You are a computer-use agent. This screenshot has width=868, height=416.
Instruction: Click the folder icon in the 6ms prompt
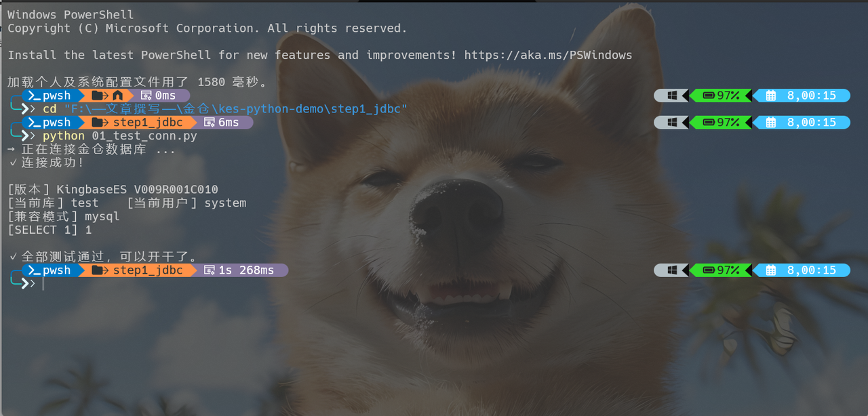pyautogui.click(x=100, y=123)
